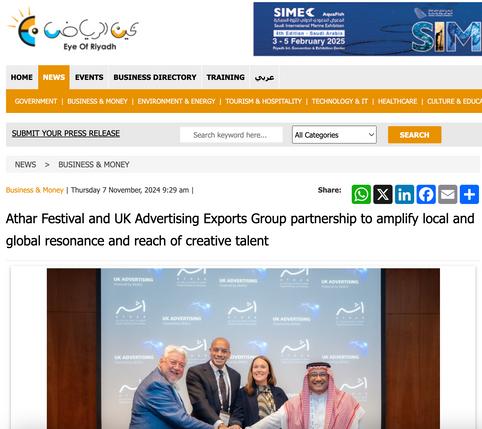Click the BUSINESS & MONEY breadcrumb
This screenshot has width=482, height=429.
coord(94,164)
